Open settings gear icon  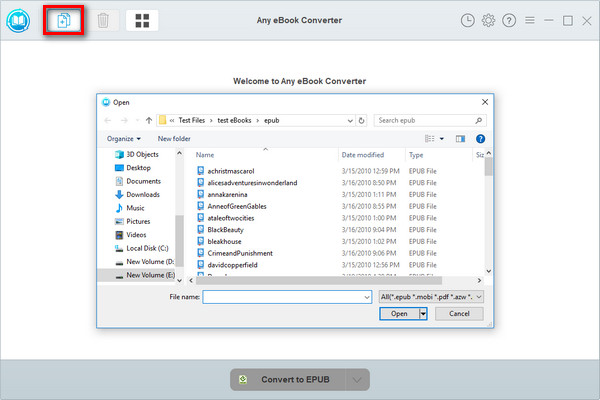click(x=488, y=20)
